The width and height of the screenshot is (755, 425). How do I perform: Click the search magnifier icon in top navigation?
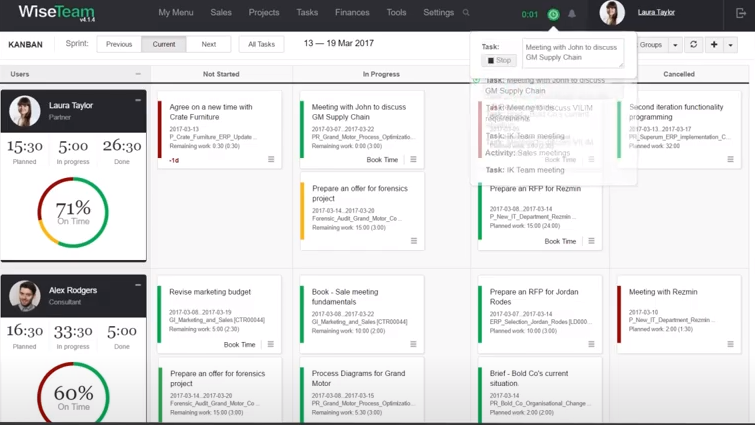pyautogui.click(x=466, y=13)
